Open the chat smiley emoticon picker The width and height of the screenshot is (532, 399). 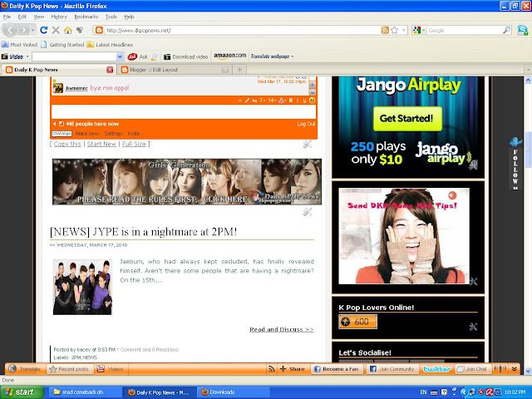coord(313,101)
